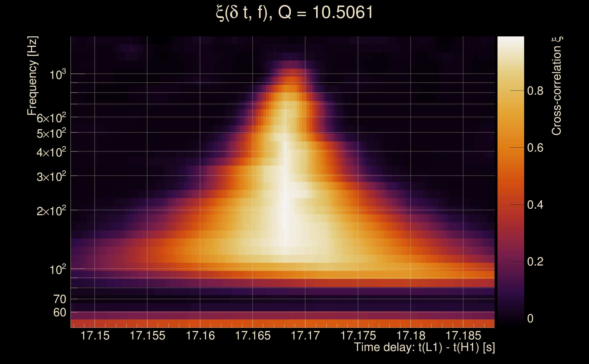This screenshot has height=364, width=589.
Task: Click the 17.15 time delay tick label
Action: [x=95, y=336]
